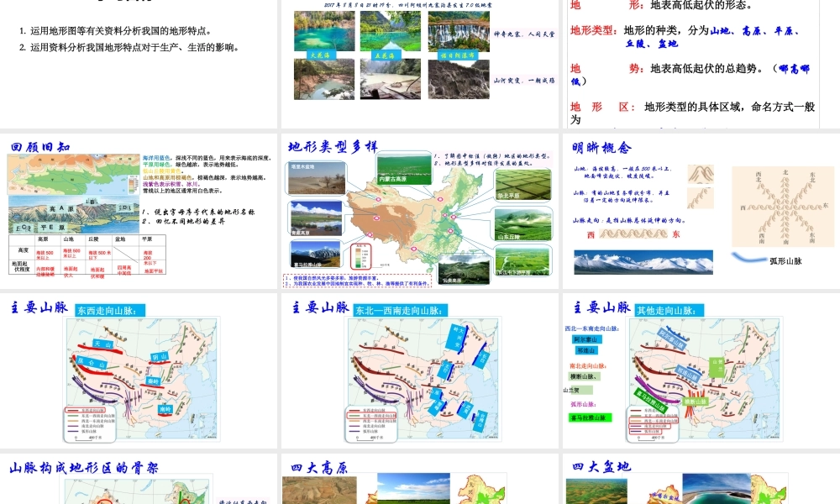Click the mountain direction compass diagram
This screenshot has width=840, height=504.
coord(783,207)
